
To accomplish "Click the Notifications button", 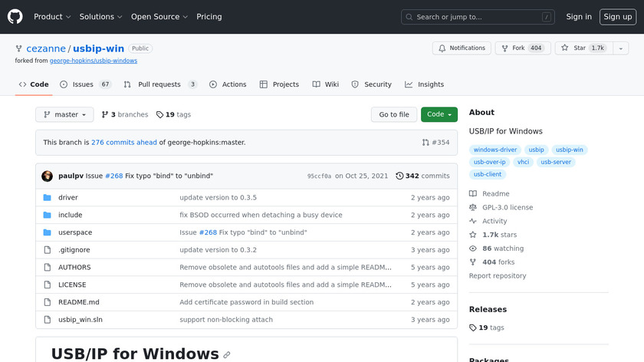I will click(x=462, y=48).
